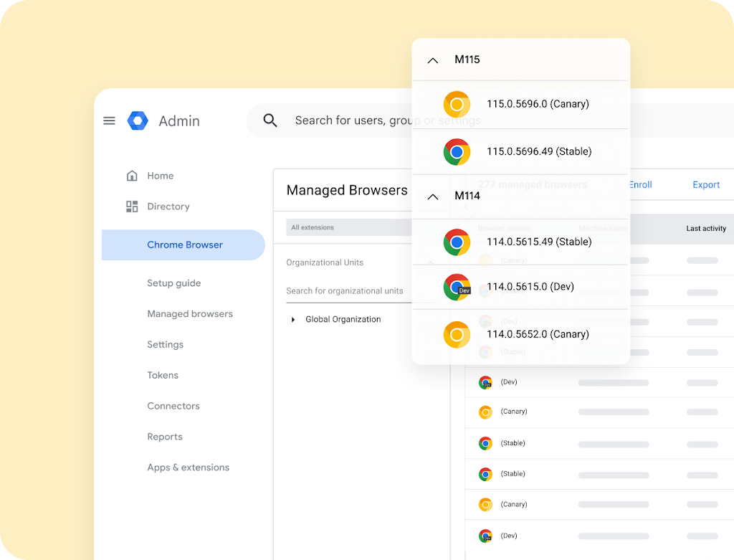Screen dimensions: 734x560
Task: Click the Directory grid icon
Action: pyautogui.click(x=132, y=207)
